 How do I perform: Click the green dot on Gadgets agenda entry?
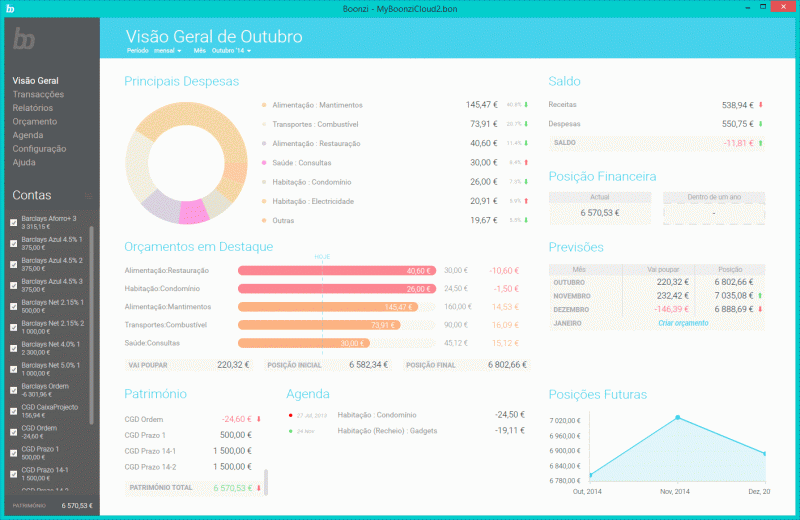[x=289, y=431]
